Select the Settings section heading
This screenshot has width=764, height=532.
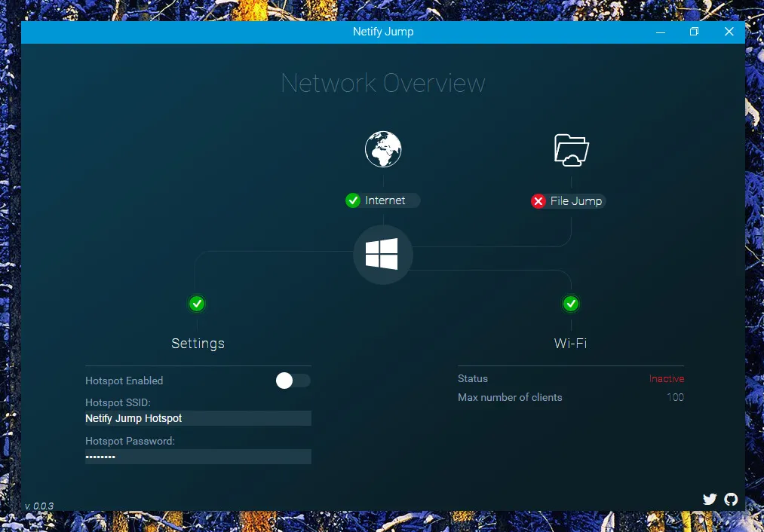point(197,343)
